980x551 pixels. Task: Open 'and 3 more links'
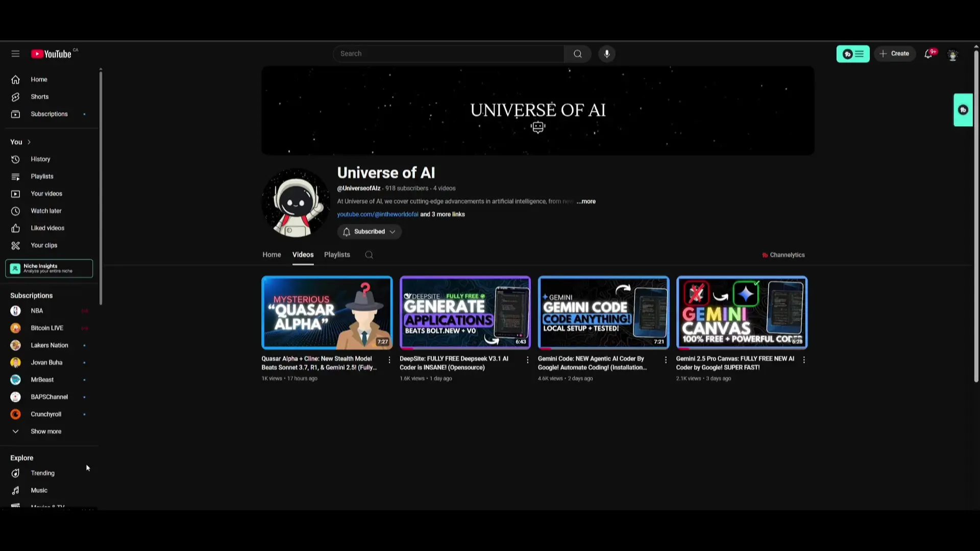coord(443,214)
